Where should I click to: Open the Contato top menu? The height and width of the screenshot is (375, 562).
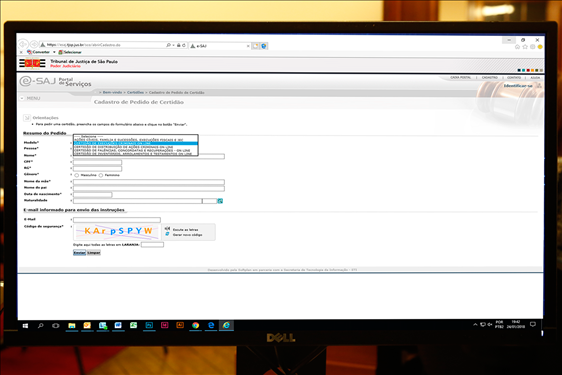pos(514,77)
